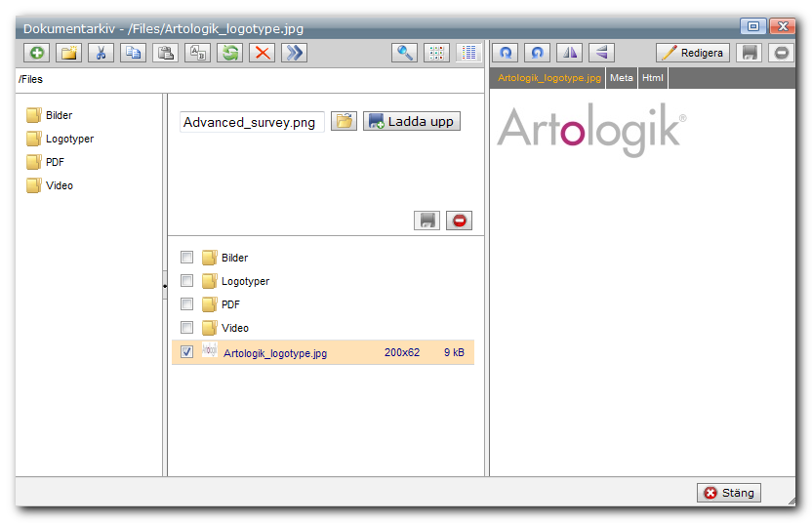Tick the checkbox next to Bilder folder

coord(187,258)
